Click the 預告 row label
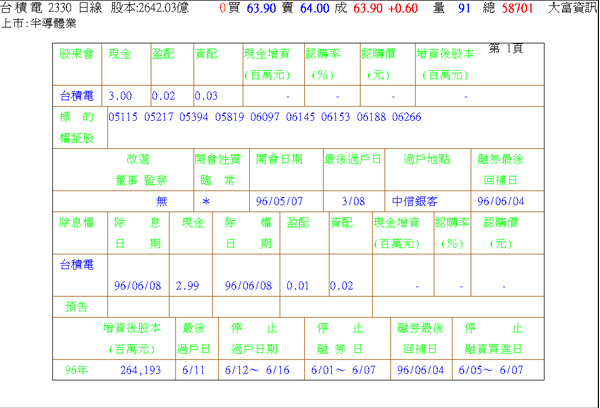The image size is (600, 408). point(77,307)
